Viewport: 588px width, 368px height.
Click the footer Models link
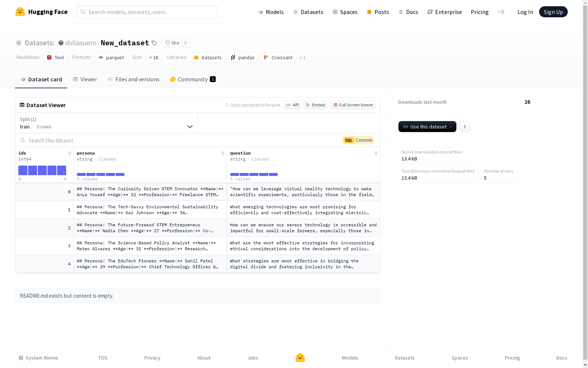point(350,358)
